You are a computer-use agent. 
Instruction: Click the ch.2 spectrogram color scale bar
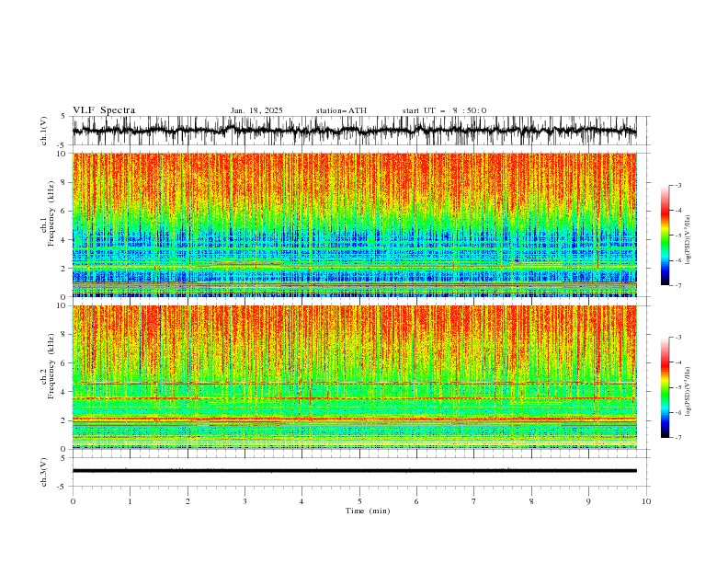[x=665, y=387]
